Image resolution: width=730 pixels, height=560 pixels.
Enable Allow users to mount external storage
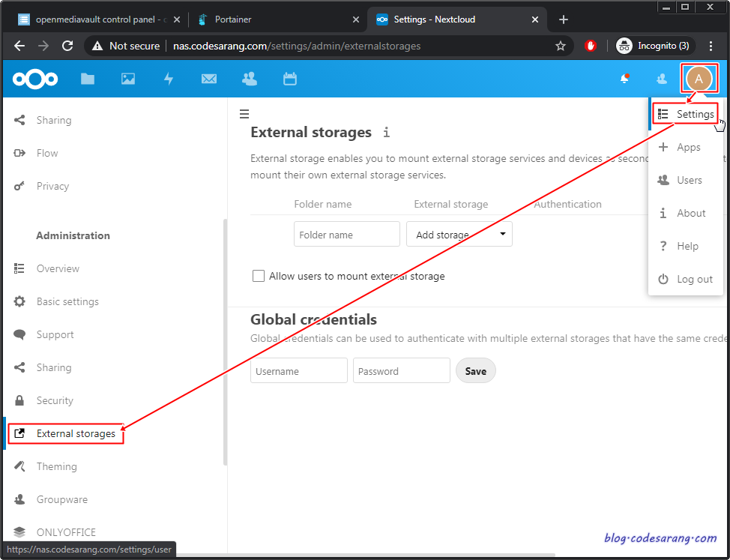[259, 276]
